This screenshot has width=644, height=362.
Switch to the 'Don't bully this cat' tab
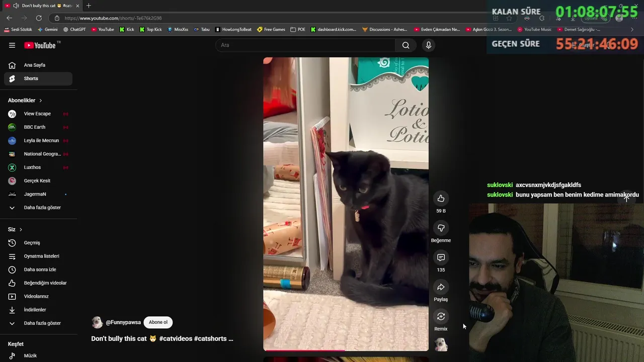tap(42, 6)
